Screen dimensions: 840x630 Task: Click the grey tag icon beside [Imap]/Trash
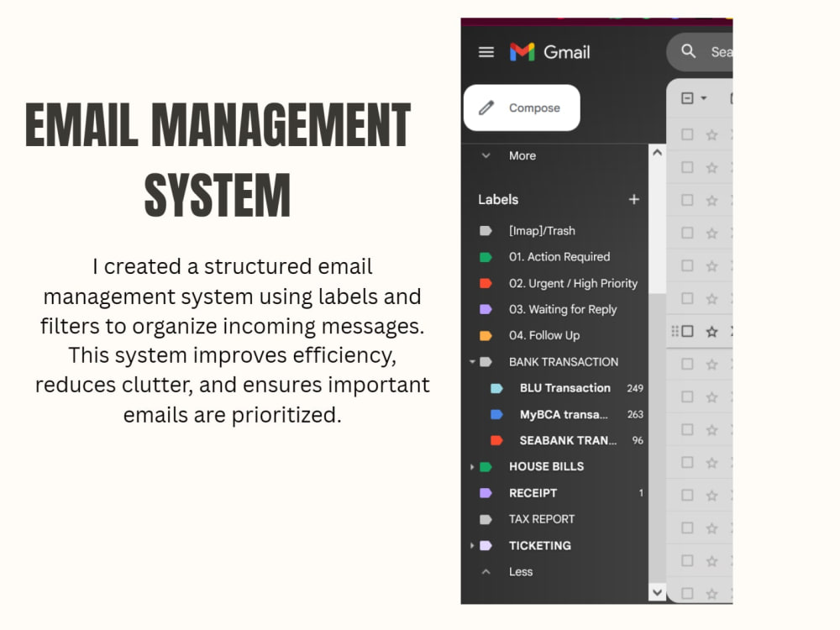pos(486,231)
